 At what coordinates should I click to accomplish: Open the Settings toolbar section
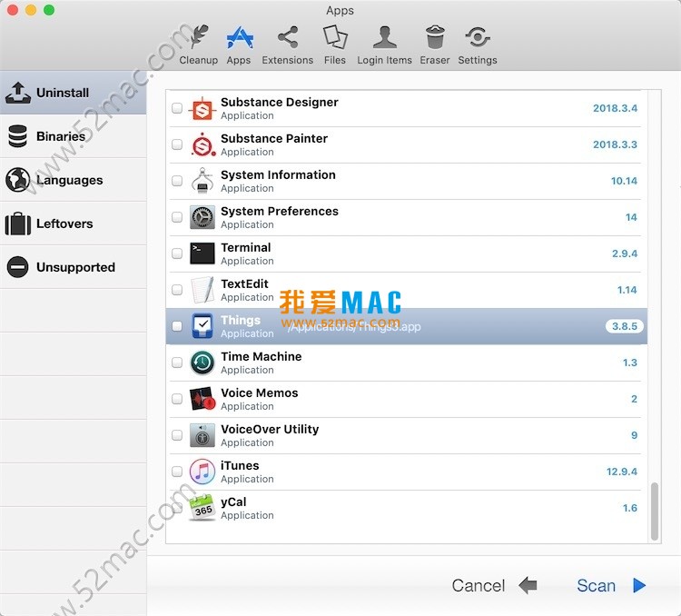point(478,45)
